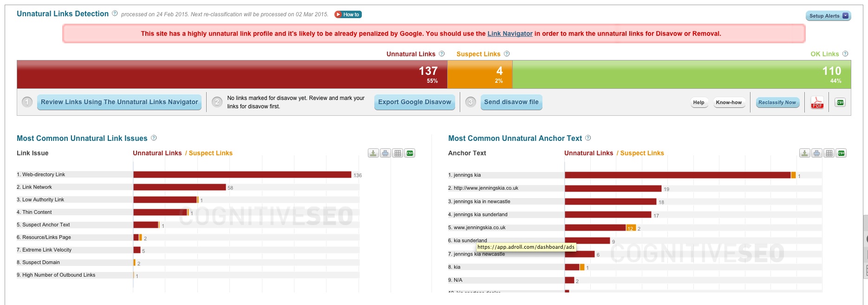This screenshot has width=868, height=305.
Task: Click the Send disavow file button
Action: (511, 102)
